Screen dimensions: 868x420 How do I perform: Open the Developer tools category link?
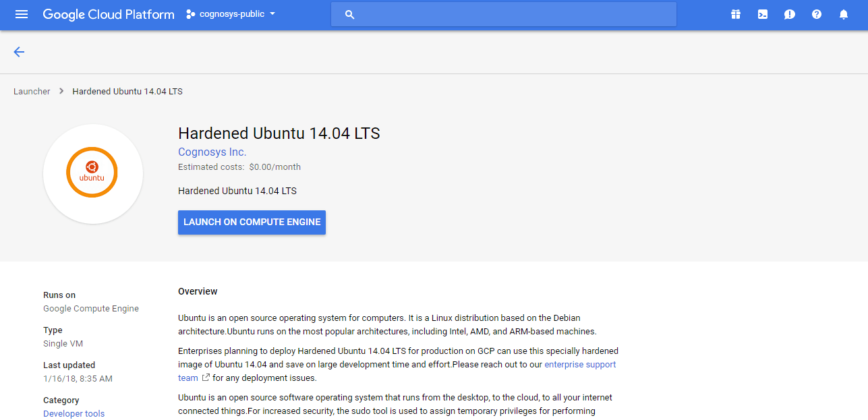pos(74,413)
